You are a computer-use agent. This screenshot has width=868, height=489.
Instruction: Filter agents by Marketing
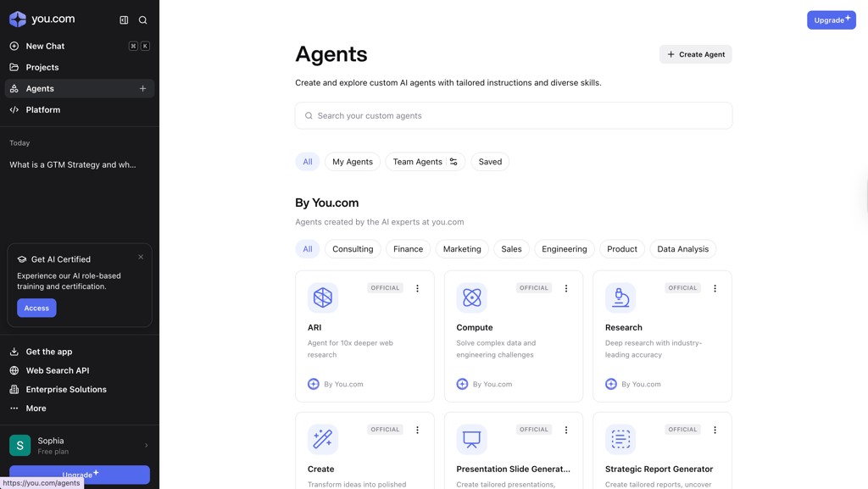(x=462, y=249)
